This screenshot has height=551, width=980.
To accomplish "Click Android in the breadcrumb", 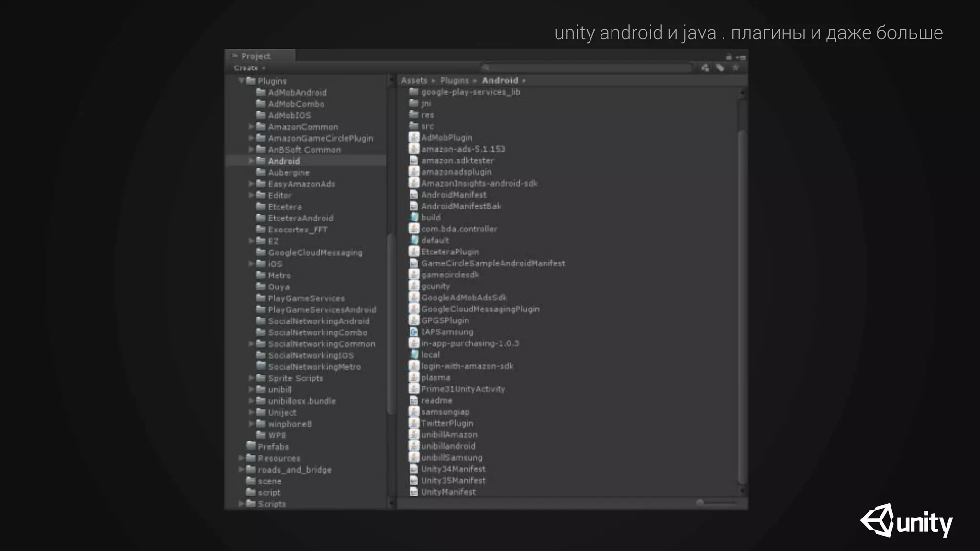I will (500, 80).
